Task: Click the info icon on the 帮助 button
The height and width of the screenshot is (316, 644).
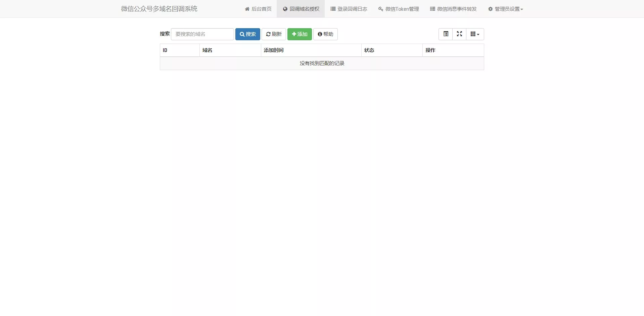Action: pyautogui.click(x=319, y=34)
